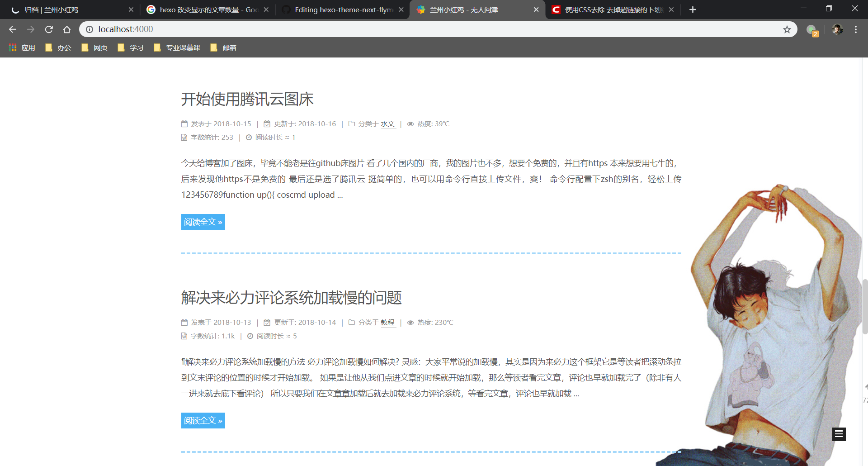This screenshot has width=868, height=466.
Task: Open the browser home page
Action: pos(67,29)
